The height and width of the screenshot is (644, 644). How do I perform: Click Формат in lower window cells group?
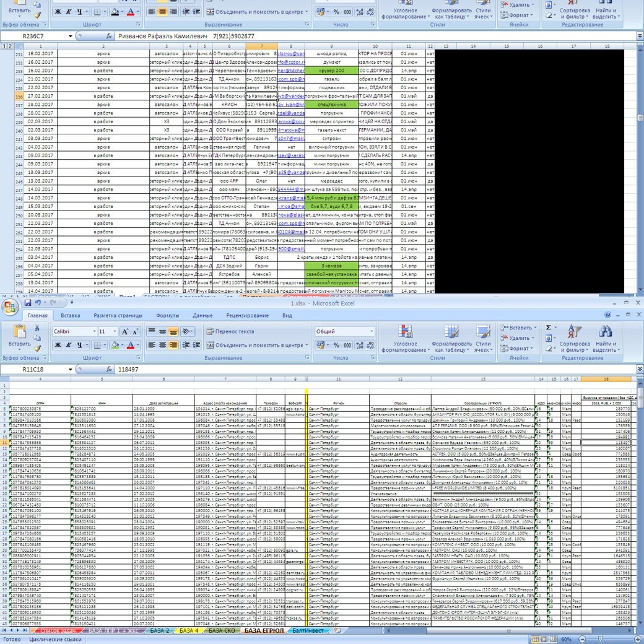(516, 348)
